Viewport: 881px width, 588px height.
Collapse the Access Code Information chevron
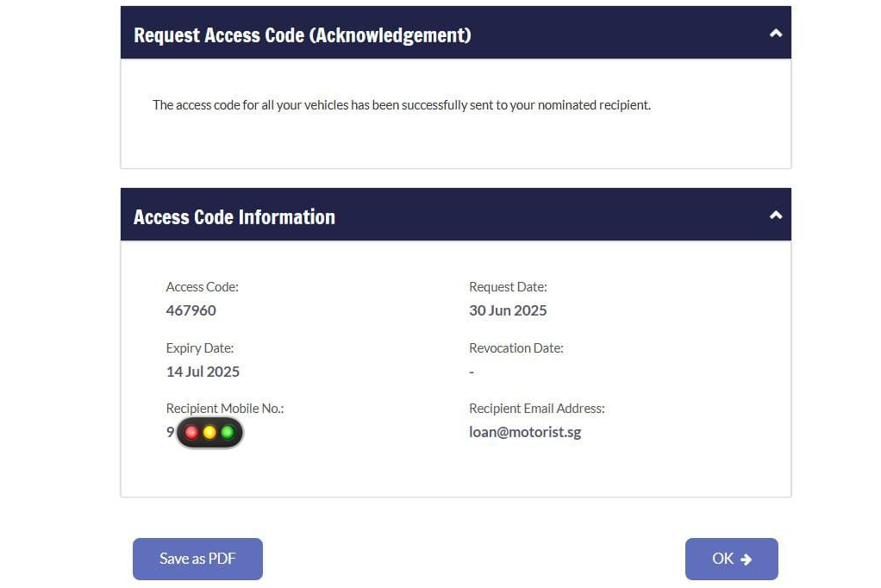click(775, 215)
